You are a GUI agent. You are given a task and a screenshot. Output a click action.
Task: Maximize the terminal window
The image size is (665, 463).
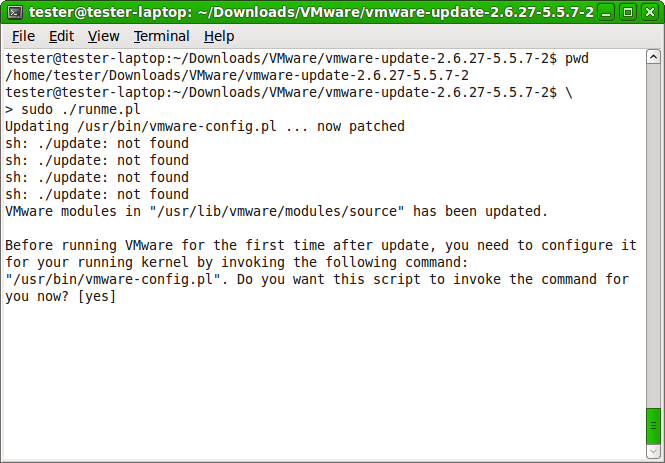(x=630, y=13)
